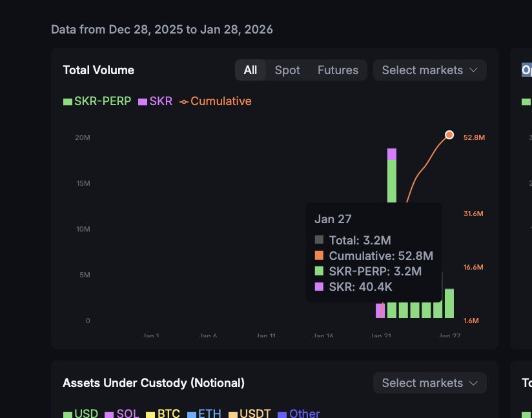Toggle ETH in the custody legend

(x=203, y=413)
